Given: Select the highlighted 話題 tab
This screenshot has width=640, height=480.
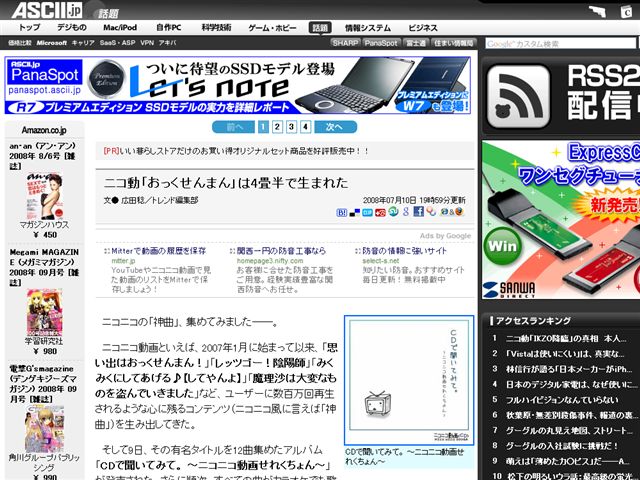Looking at the screenshot, I should pyautogui.click(x=320, y=28).
